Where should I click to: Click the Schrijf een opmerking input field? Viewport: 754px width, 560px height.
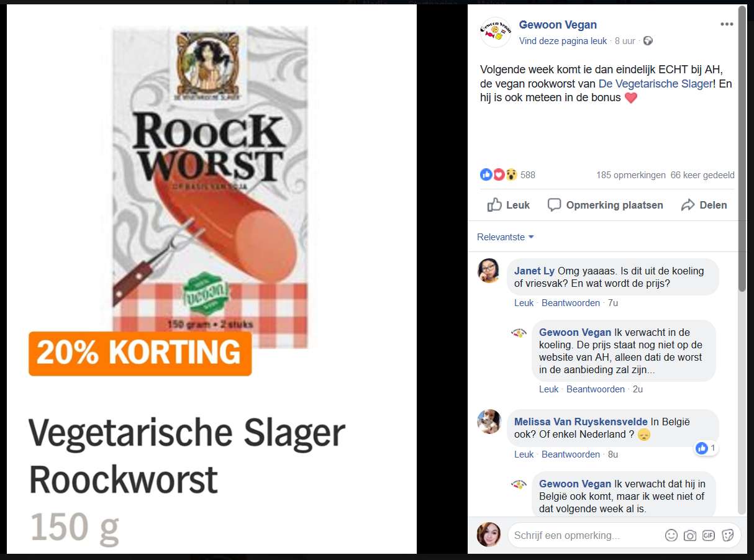click(x=586, y=535)
